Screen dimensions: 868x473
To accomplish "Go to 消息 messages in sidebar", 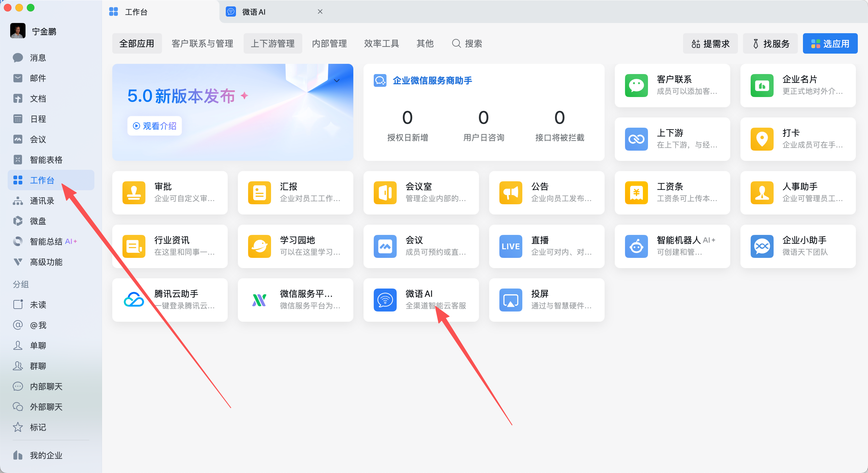I will (x=51, y=58).
